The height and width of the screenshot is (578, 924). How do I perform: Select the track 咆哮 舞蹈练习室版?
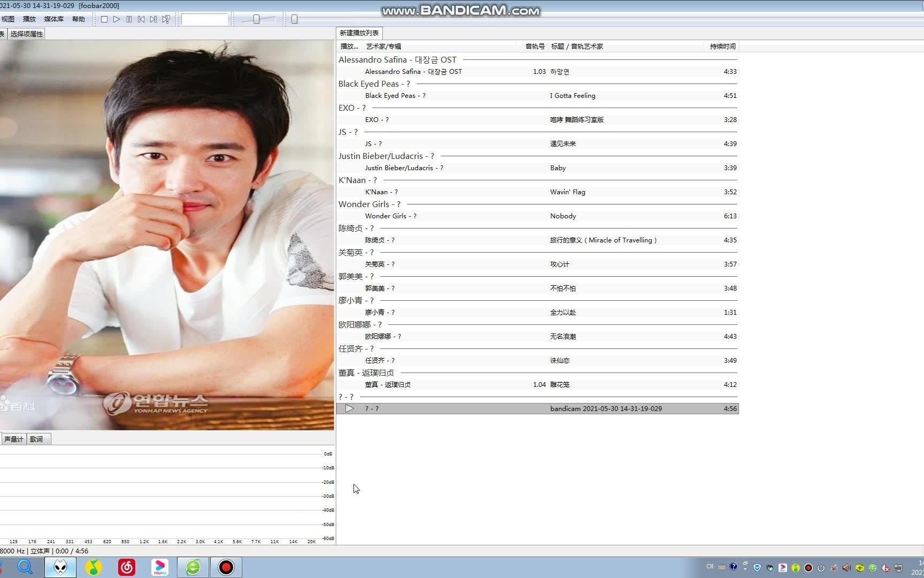[537, 120]
